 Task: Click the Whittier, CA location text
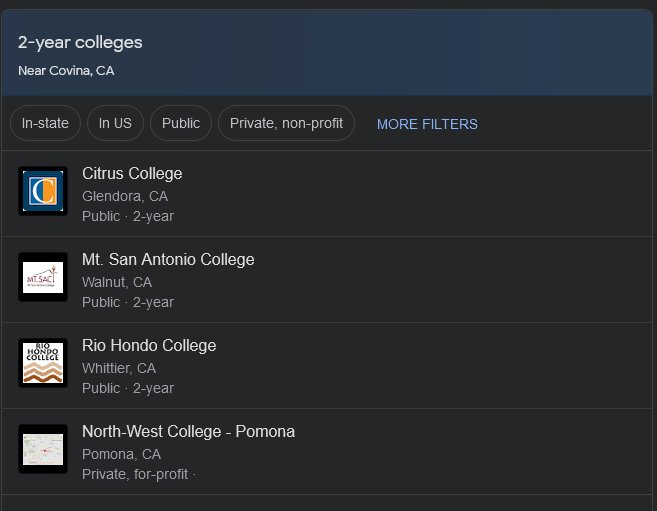click(x=119, y=368)
